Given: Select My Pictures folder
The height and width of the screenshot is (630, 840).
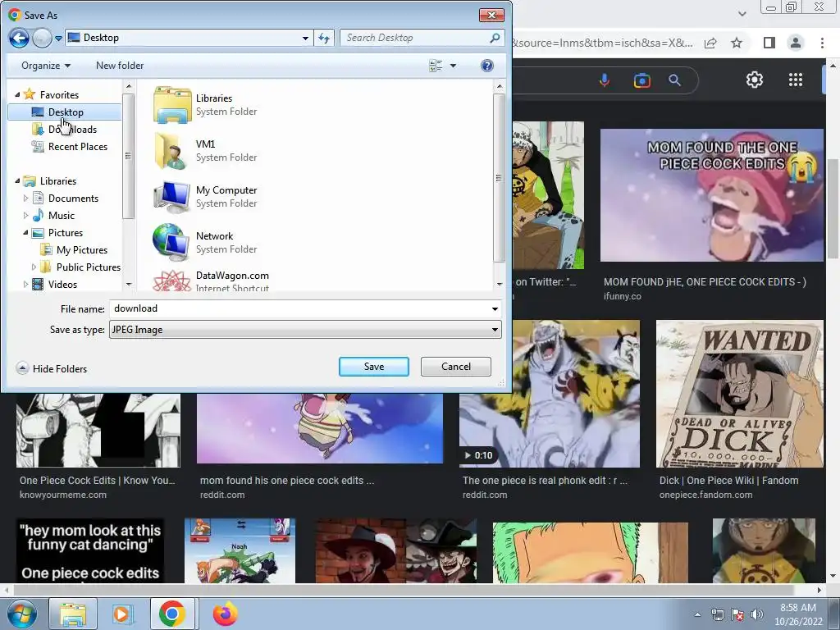Looking at the screenshot, I should (81, 249).
